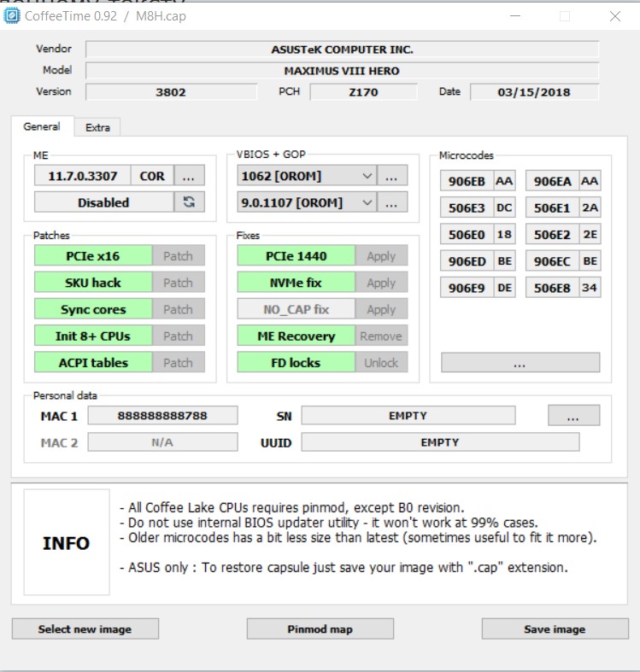Image resolution: width=640 pixels, height=672 pixels.
Task: Open the ME version browse button
Action: [x=189, y=176]
